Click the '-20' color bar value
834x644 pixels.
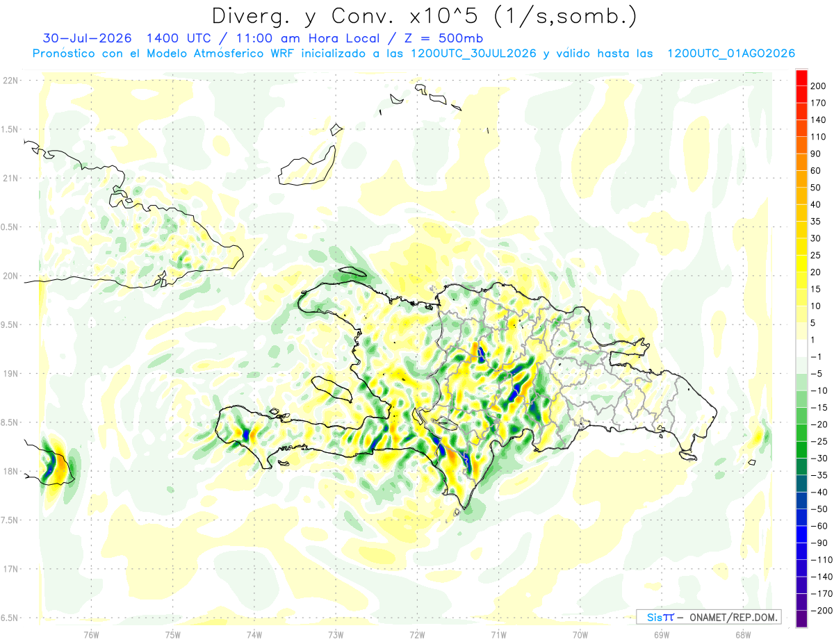tap(819, 424)
